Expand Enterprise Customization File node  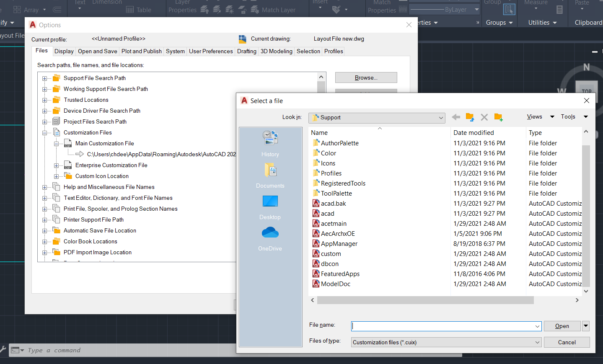pyautogui.click(x=56, y=165)
